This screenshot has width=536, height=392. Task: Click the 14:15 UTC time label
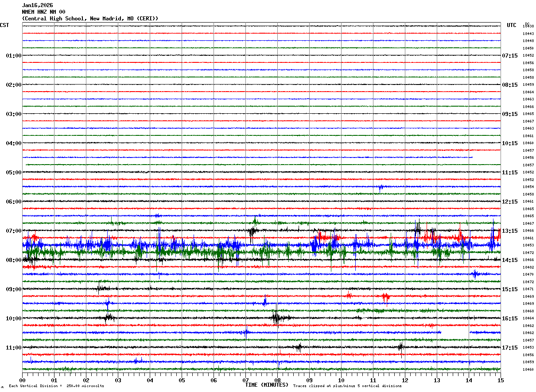click(x=510, y=260)
